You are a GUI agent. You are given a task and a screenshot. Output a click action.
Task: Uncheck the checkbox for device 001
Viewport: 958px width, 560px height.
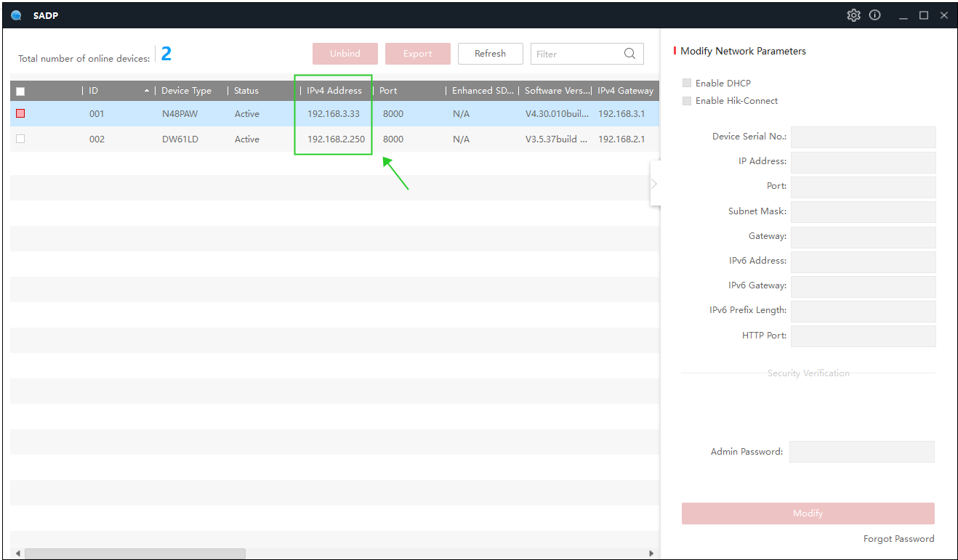[x=20, y=113]
